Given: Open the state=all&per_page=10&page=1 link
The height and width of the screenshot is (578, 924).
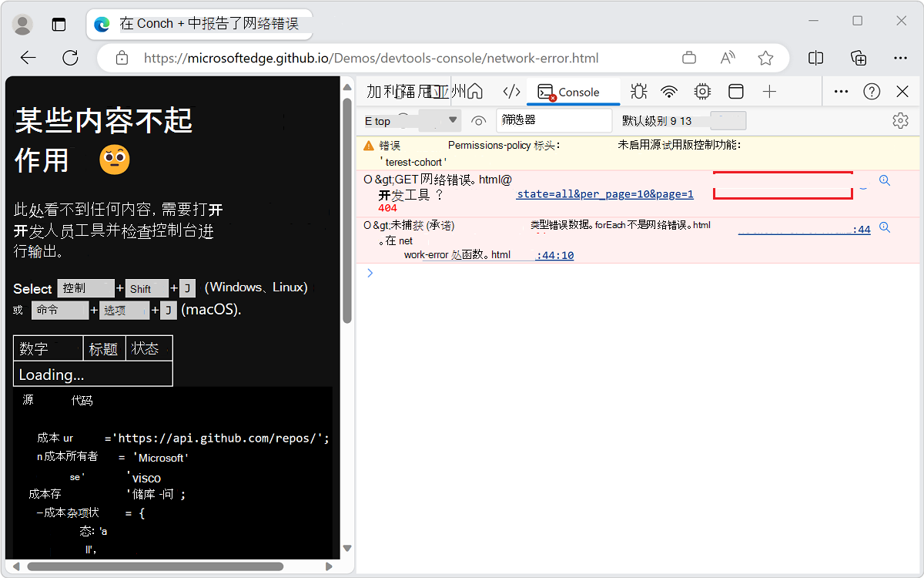Looking at the screenshot, I should [x=605, y=194].
